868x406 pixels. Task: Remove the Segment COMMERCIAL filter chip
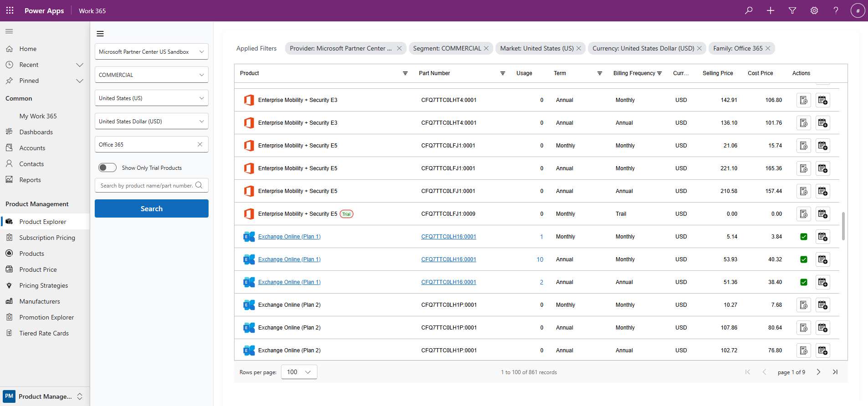pyautogui.click(x=486, y=48)
